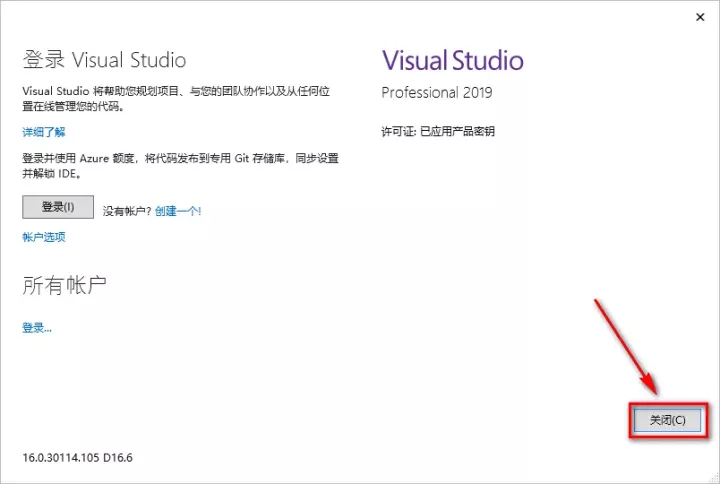Click the 已应用产品密钥 license status text
Screen dimensions: 720x484
457,131
